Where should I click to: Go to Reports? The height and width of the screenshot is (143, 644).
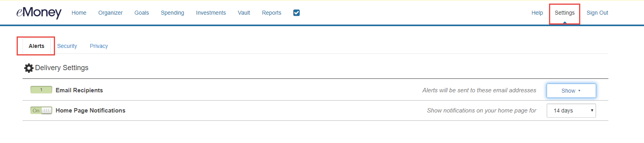(x=272, y=13)
